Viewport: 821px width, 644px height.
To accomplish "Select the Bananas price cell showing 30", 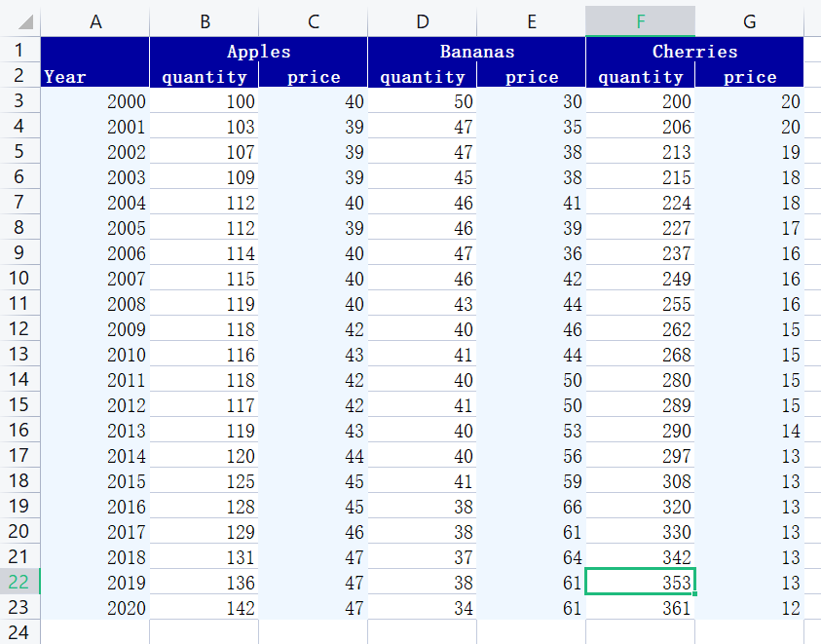I will click(x=531, y=101).
